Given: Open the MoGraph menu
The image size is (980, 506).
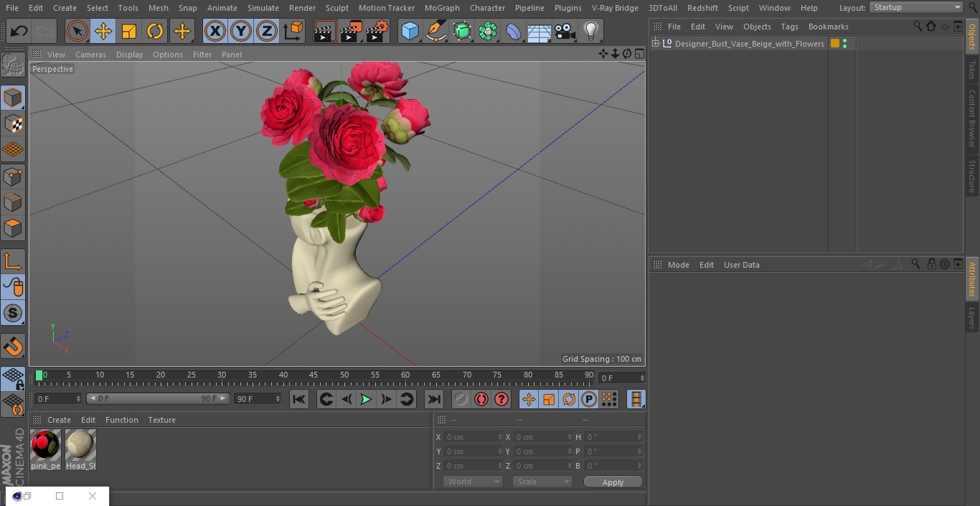Looking at the screenshot, I should click(x=442, y=8).
